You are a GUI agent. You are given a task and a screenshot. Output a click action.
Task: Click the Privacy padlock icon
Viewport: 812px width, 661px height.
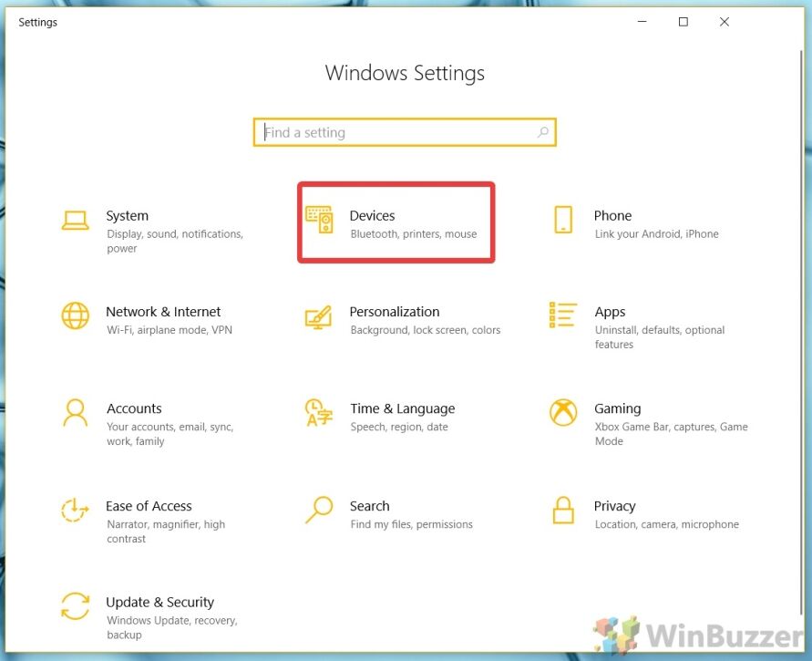563,510
